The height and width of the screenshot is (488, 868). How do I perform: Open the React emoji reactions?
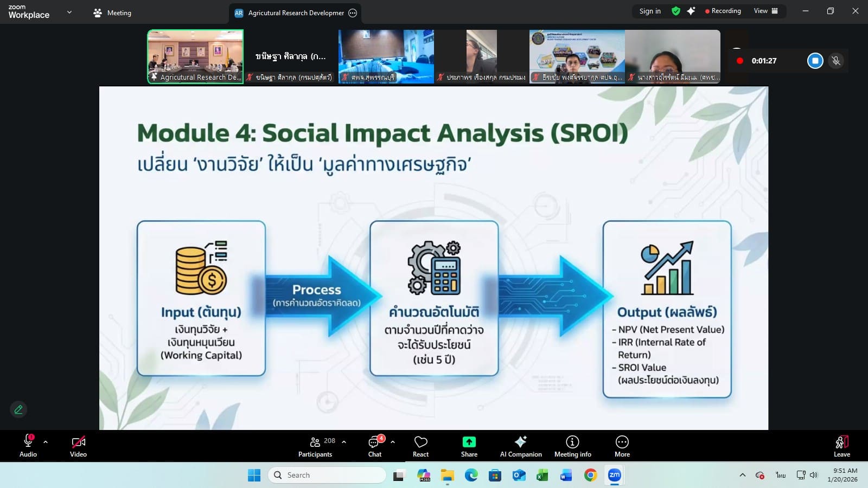(420, 446)
